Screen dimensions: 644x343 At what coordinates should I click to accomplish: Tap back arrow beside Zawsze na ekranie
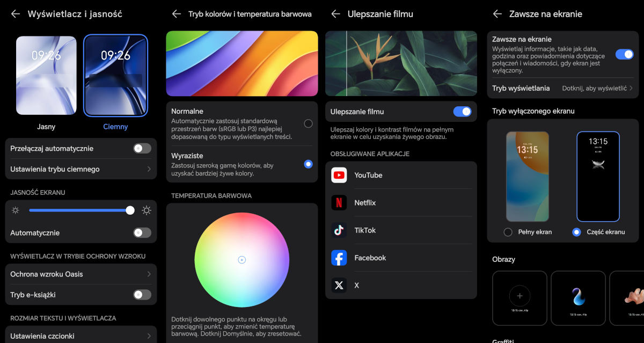[x=497, y=14]
